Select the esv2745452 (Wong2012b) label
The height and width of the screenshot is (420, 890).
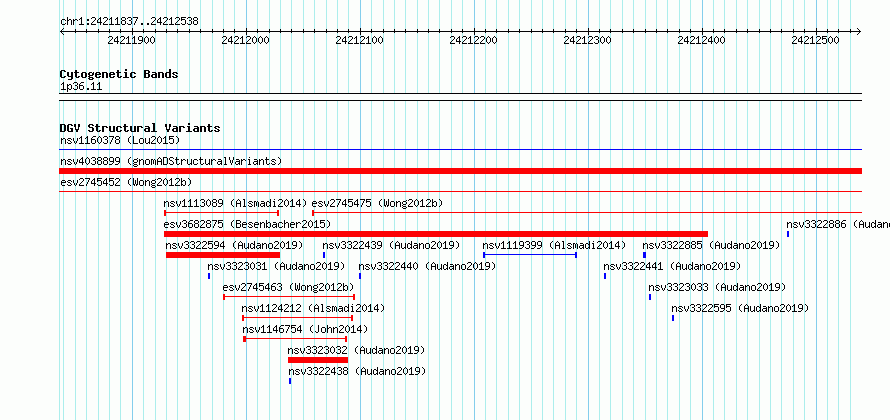point(126,182)
